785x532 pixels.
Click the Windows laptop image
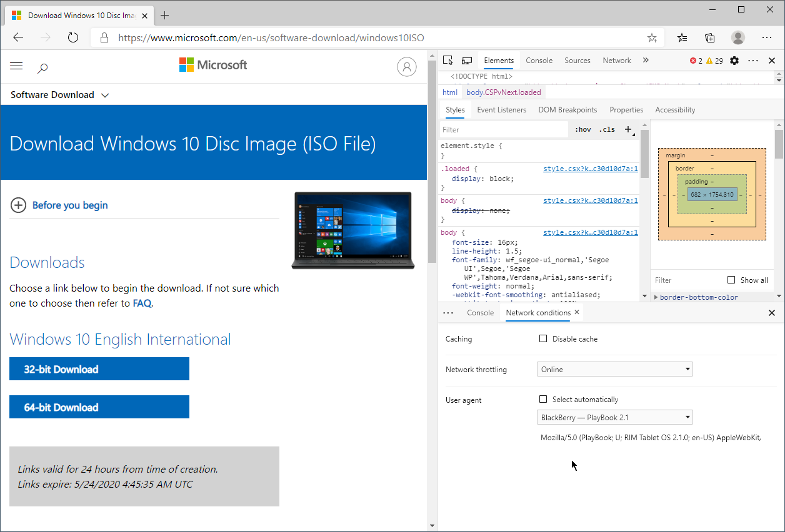click(353, 230)
